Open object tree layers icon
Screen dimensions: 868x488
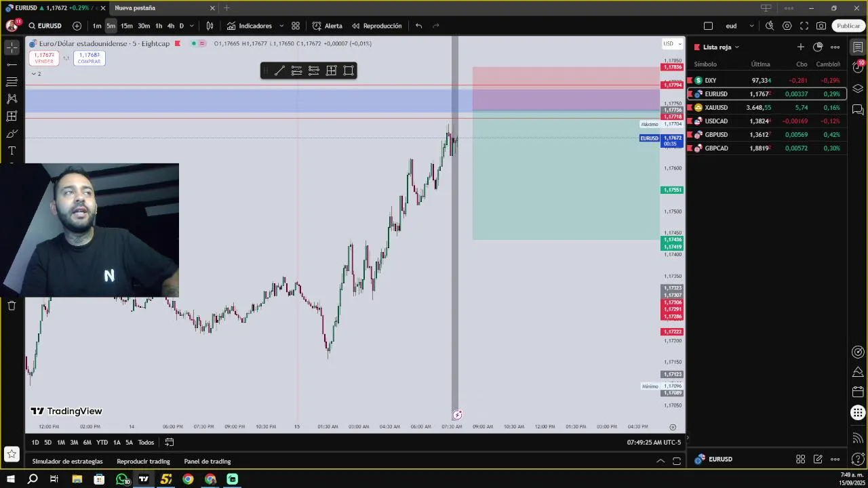pyautogui.click(x=858, y=89)
